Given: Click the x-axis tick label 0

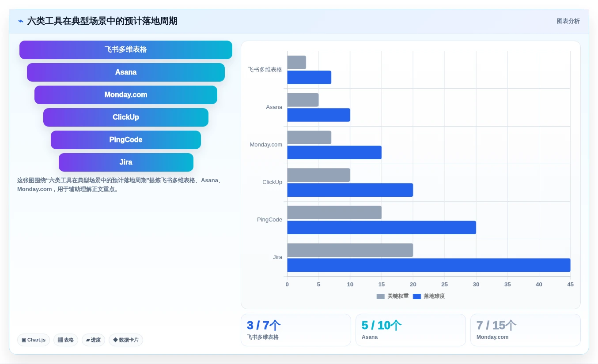Looking at the screenshot, I should 287,285.
